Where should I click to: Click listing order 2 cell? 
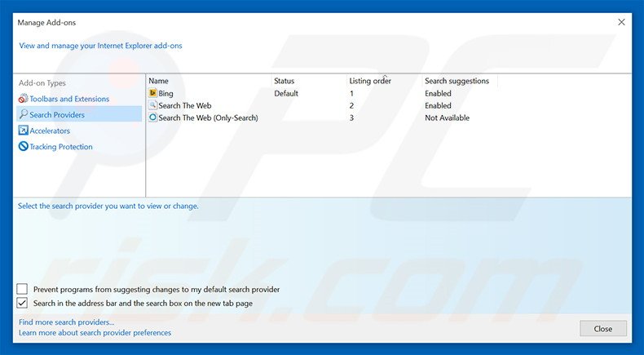pos(351,106)
